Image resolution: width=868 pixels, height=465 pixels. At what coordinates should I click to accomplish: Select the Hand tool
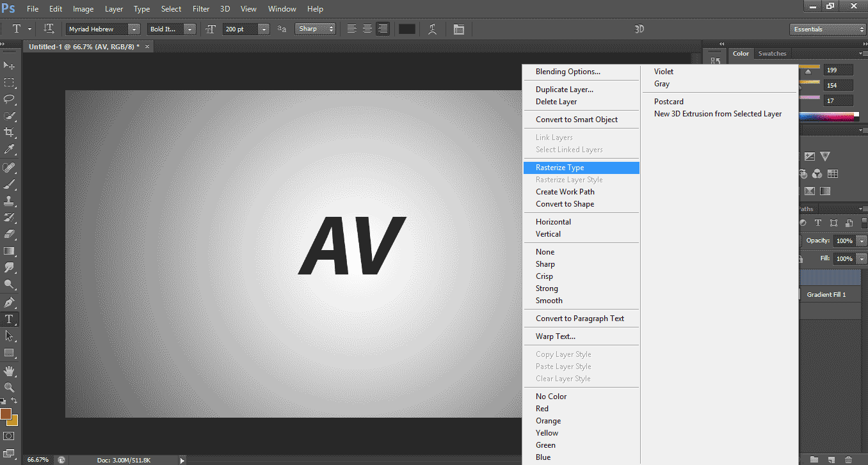(10, 370)
